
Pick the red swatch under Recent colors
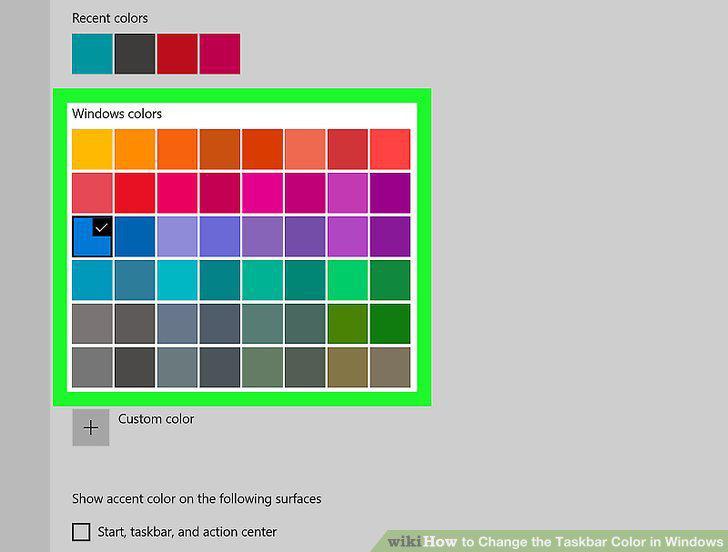(x=177, y=53)
